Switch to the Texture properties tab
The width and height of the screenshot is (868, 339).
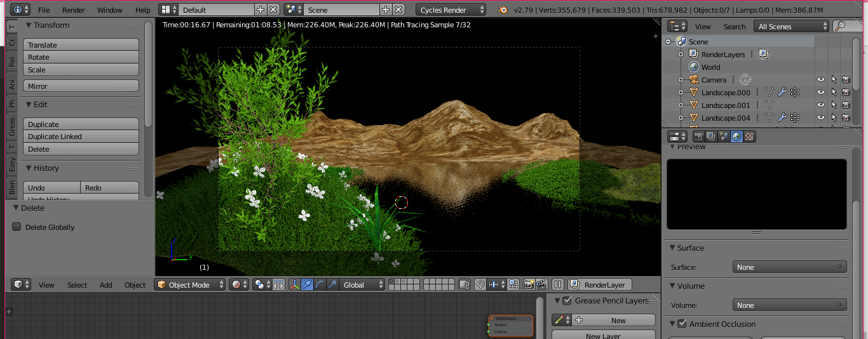[x=749, y=136]
